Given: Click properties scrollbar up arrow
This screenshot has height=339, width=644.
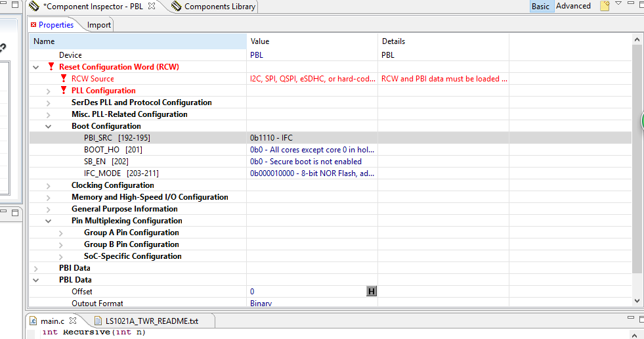Looking at the screenshot, I should click(637, 40).
